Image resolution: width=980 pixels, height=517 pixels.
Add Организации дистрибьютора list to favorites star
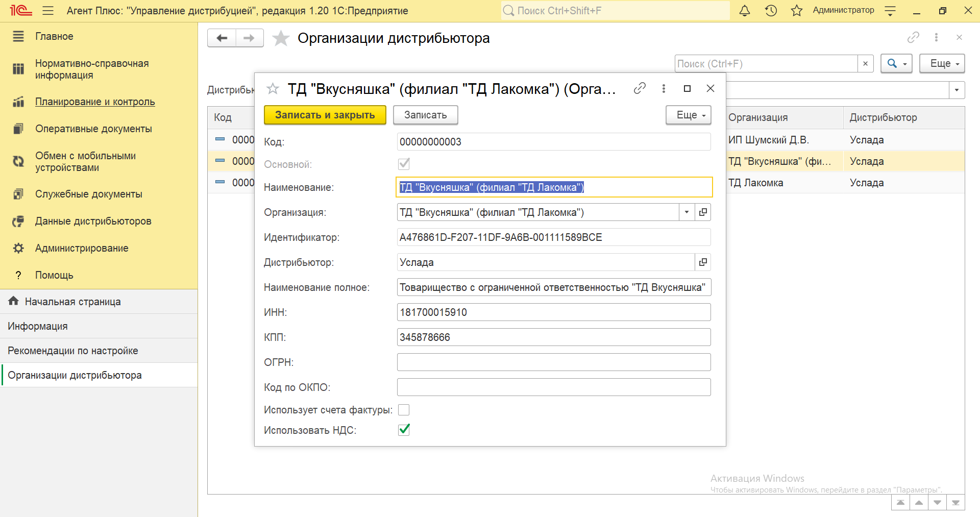tap(281, 38)
